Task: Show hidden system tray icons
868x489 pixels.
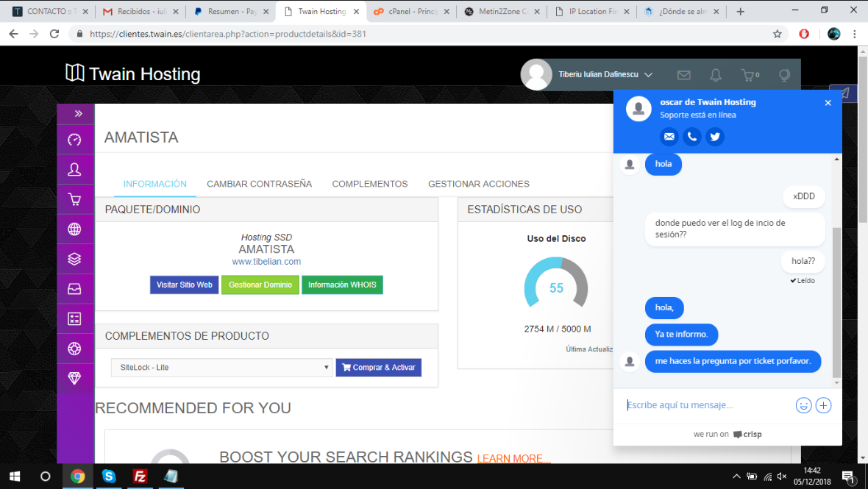Action: pos(736,476)
